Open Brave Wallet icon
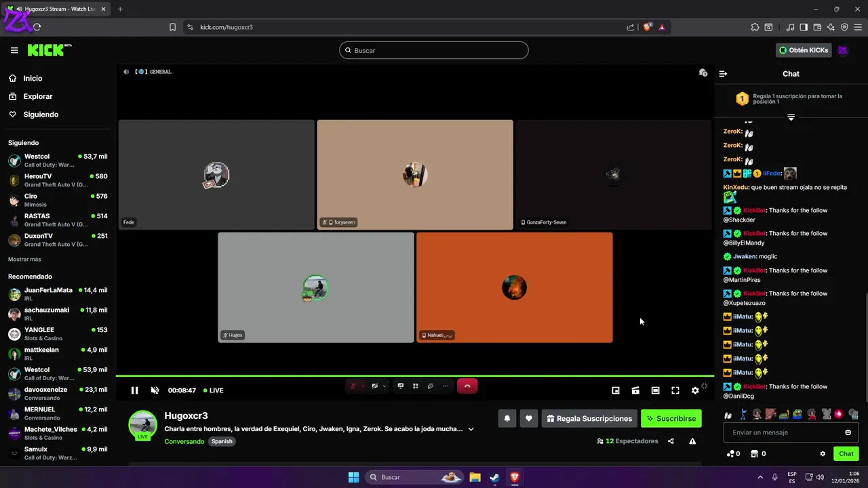 pyautogui.click(x=817, y=27)
